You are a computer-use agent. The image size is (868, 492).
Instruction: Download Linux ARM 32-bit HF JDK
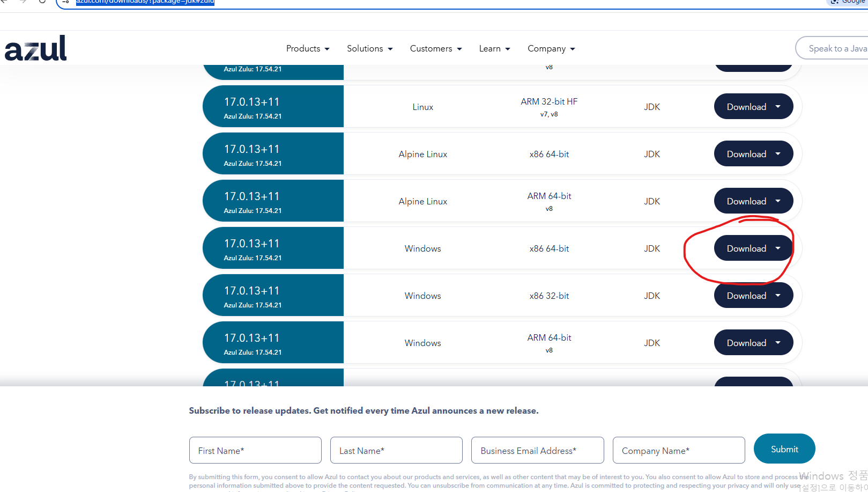click(x=753, y=107)
